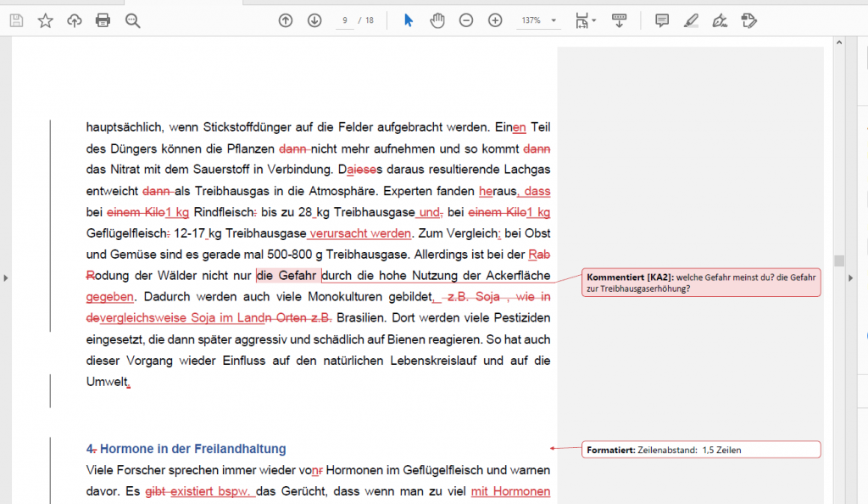Open the Print dialog icon
The height and width of the screenshot is (504, 868).
click(103, 20)
